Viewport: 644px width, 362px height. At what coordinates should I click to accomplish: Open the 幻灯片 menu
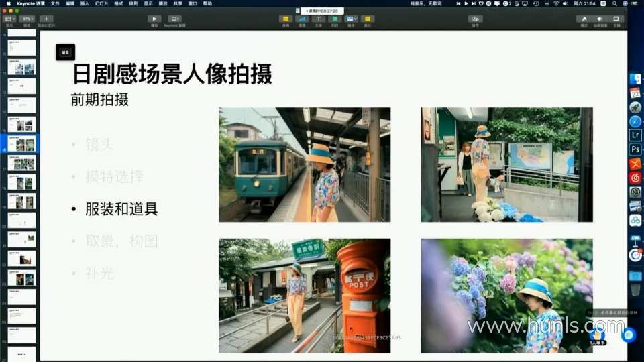click(x=101, y=3)
